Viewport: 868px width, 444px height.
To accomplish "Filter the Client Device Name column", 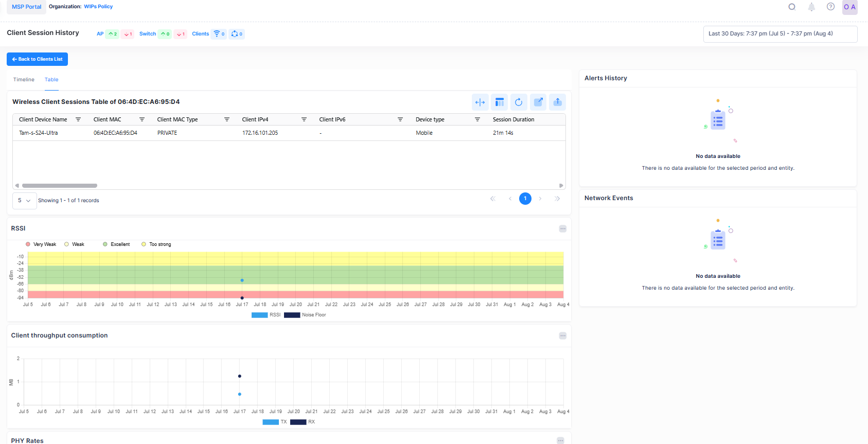I will [x=78, y=119].
